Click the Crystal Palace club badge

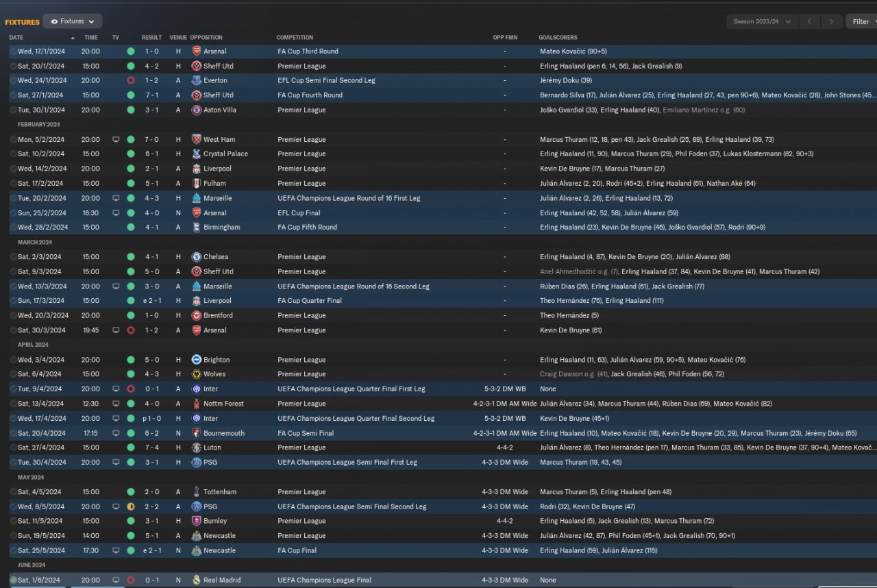(x=197, y=154)
